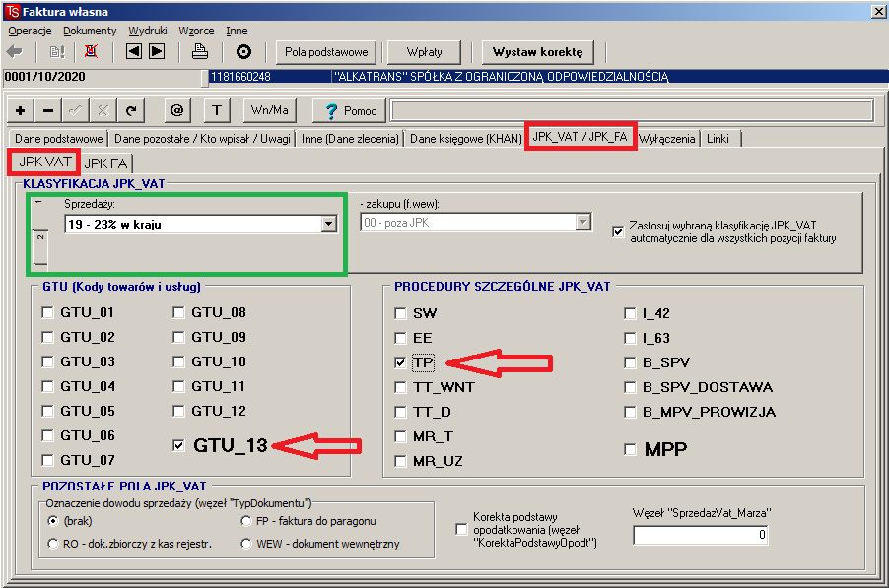Click the printer icon
Viewport: 889px width, 588px height.
click(x=199, y=51)
